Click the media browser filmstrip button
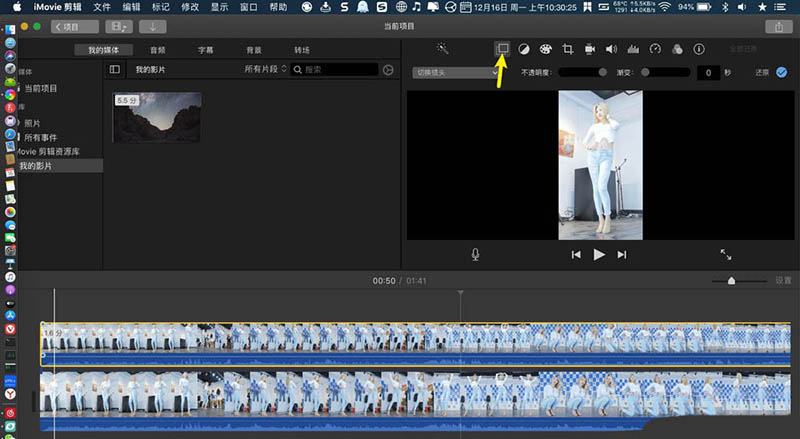The height and width of the screenshot is (439, 800). [119, 27]
